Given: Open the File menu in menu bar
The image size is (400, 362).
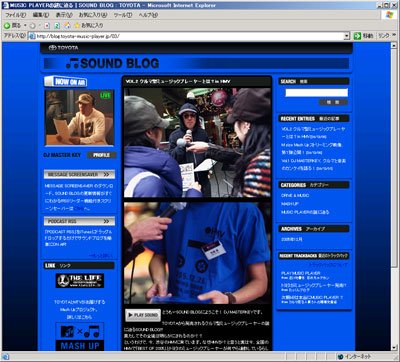Looking at the screenshot, I should (x=15, y=15).
